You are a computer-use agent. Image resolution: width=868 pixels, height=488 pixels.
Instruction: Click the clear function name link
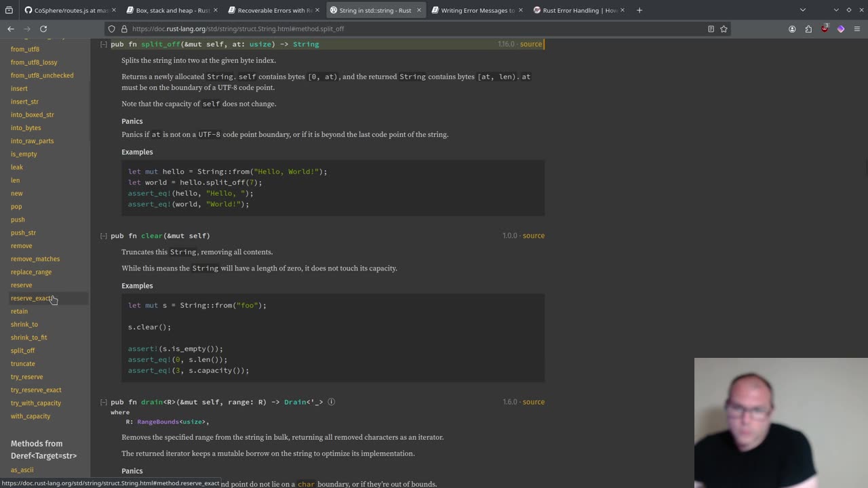pyautogui.click(x=152, y=236)
